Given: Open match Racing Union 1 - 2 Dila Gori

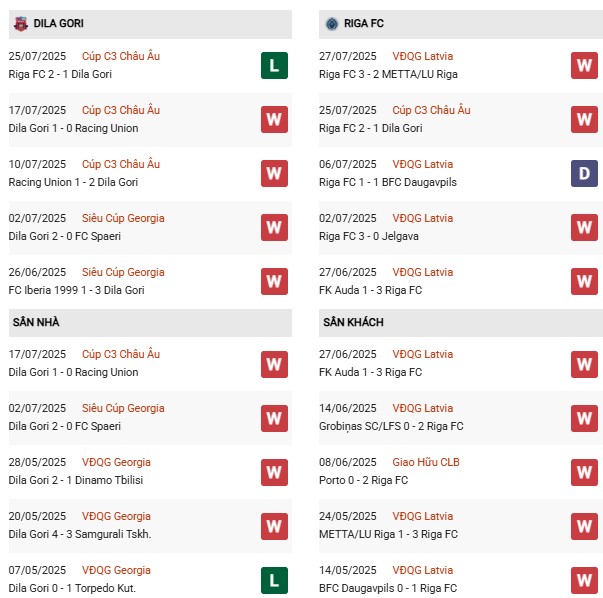Looking at the screenshot, I should pos(73,182).
